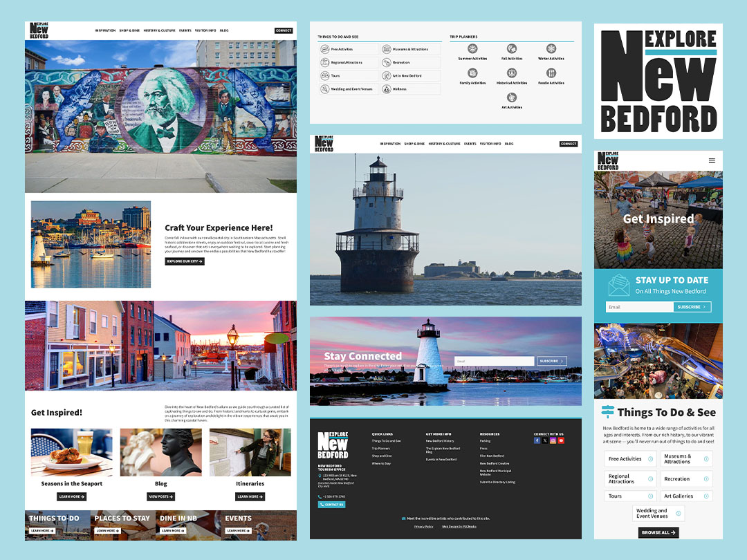Open the Fall Activities trip planner icon
This screenshot has width=747, height=560.
pyautogui.click(x=512, y=48)
